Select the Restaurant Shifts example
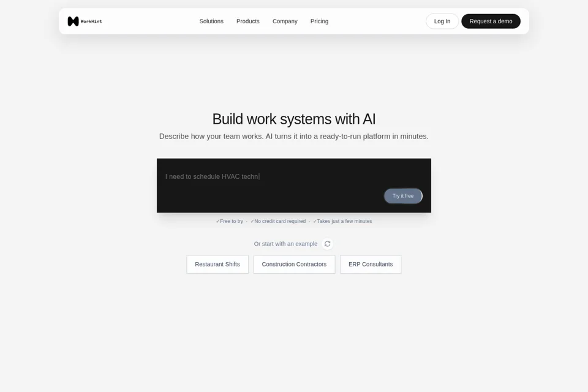Image resolution: width=588 pixels, height=392 pixels. (217, 265)
